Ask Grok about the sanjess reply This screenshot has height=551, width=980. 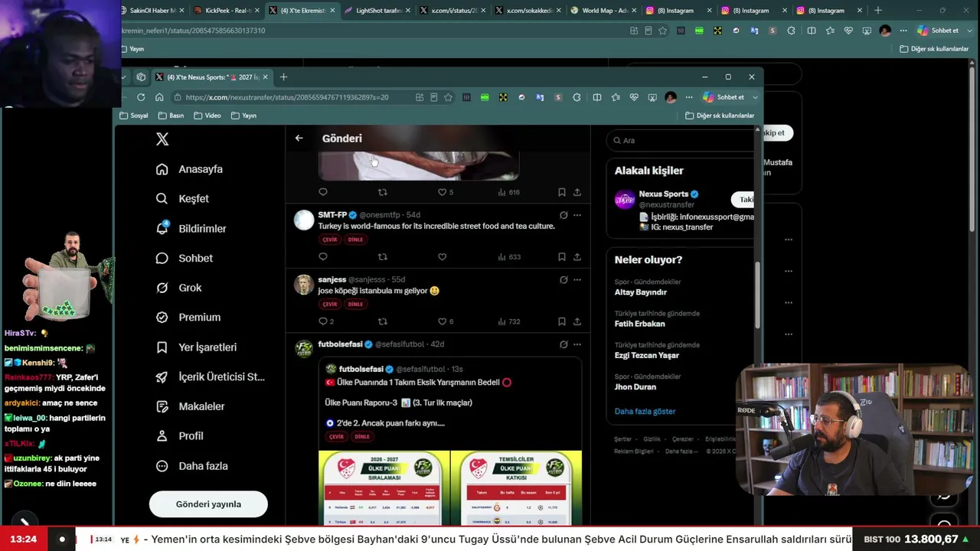coord(563,280)
